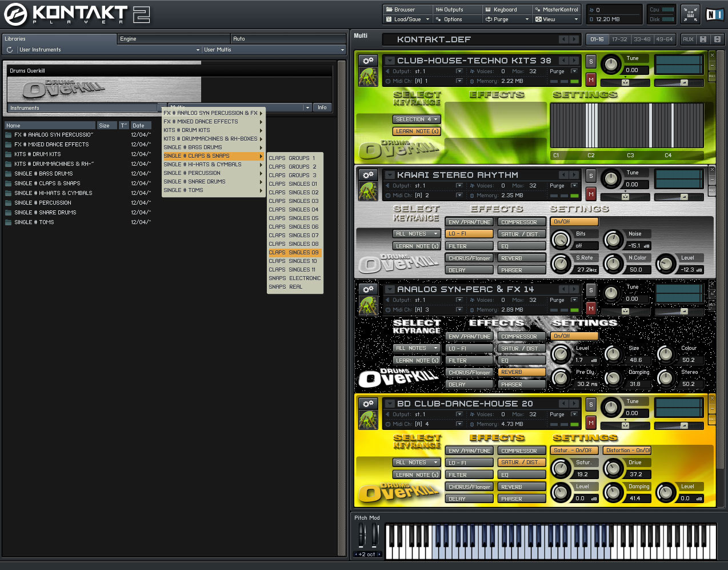
Task: Click the Native Instruments NI logo
Action: pyautogui.click(x=714, y=14)
